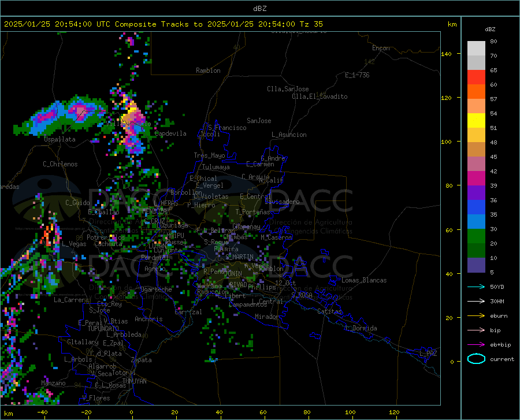Select the orange 57-60 dBZ swatch
520x420 pixels.
(x=476, y=92)
